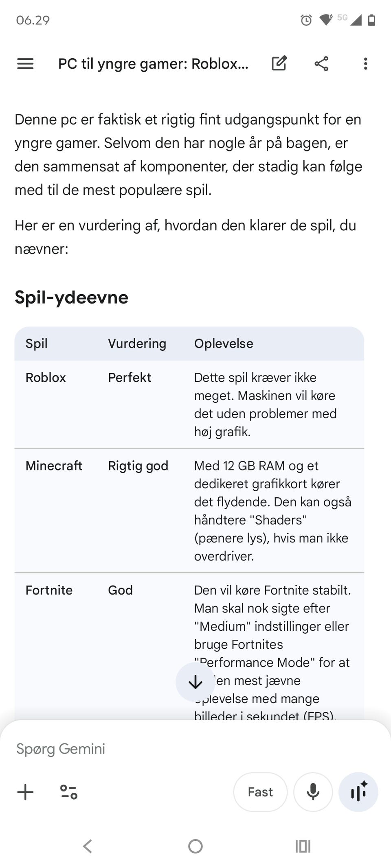391x868 pixels.
Task: Open the three-dot overflow menu
Action: point(365,63)
